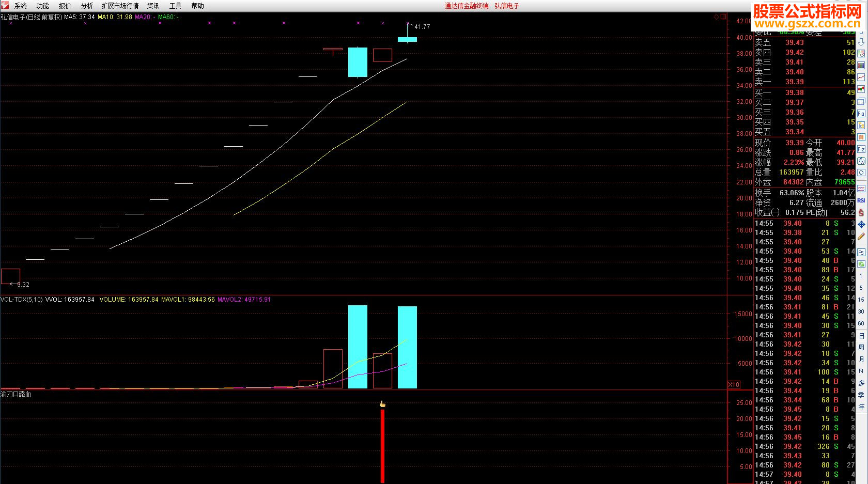Select the RSI indicator icon

861,200
